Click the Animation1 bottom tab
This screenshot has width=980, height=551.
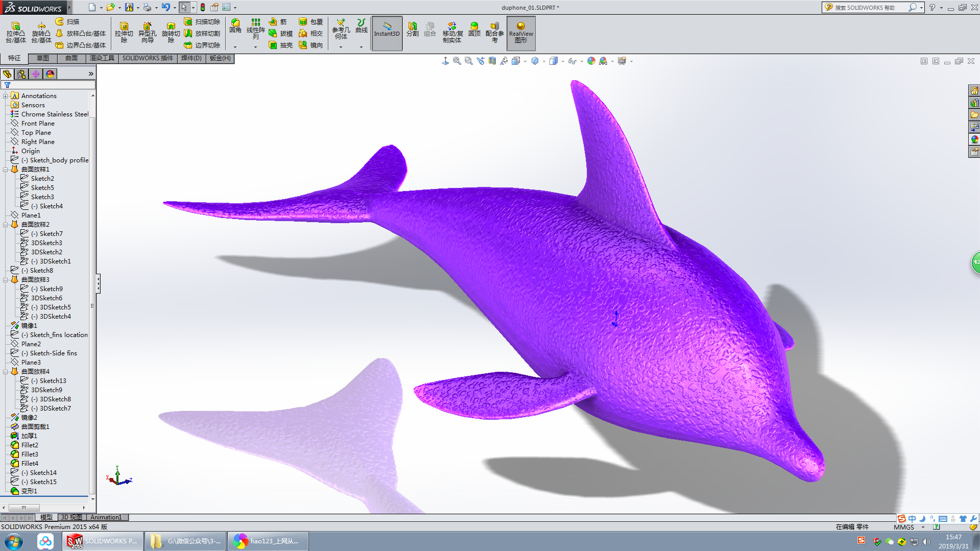pyautogui.click(x=106, y=517)
